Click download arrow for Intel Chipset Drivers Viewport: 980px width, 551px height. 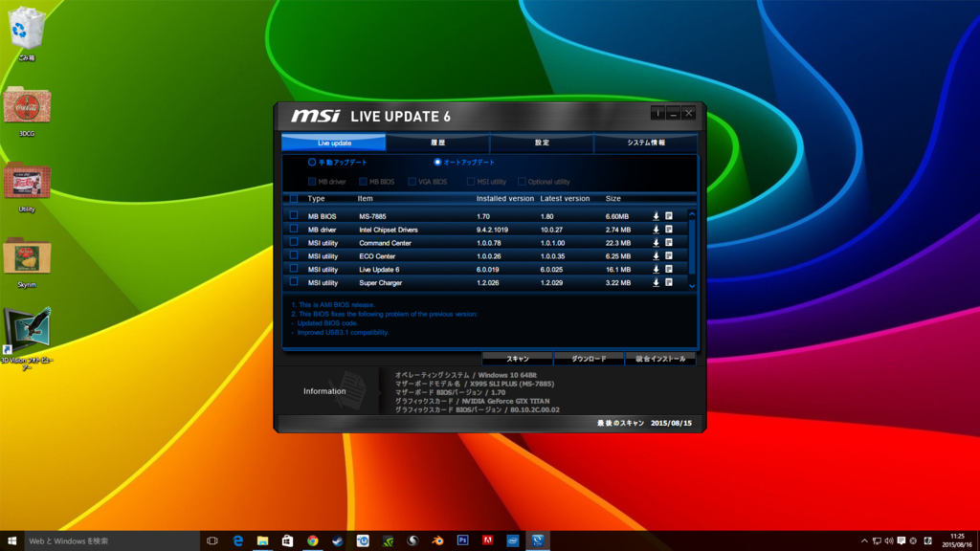tap(656, 230)
